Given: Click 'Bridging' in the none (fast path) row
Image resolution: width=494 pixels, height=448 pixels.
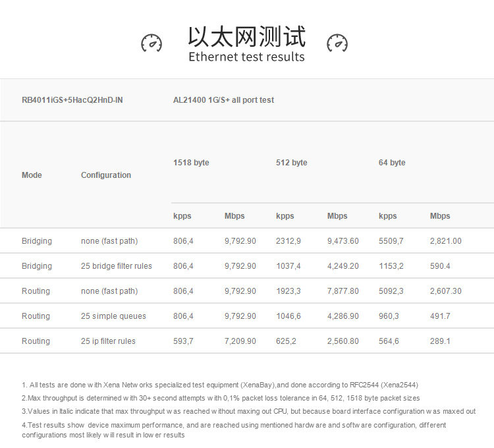Looking at the screenshot, I should (x=37, y=241).
